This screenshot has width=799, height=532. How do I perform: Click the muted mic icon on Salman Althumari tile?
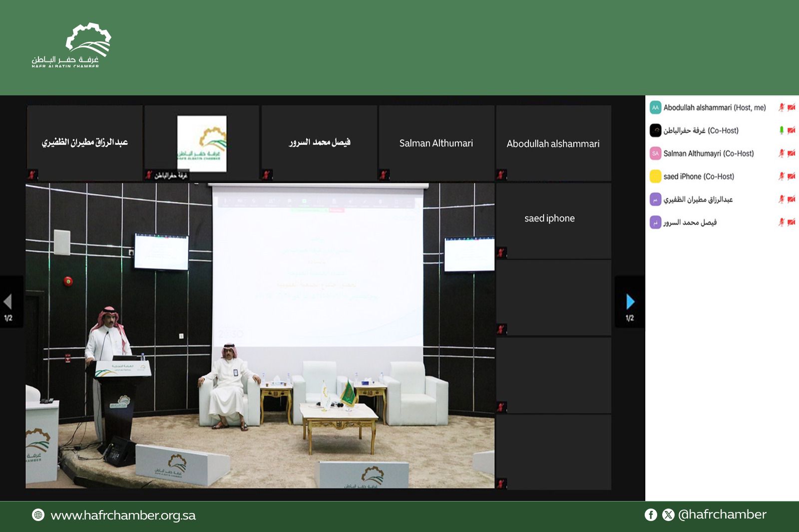[384, 175]
